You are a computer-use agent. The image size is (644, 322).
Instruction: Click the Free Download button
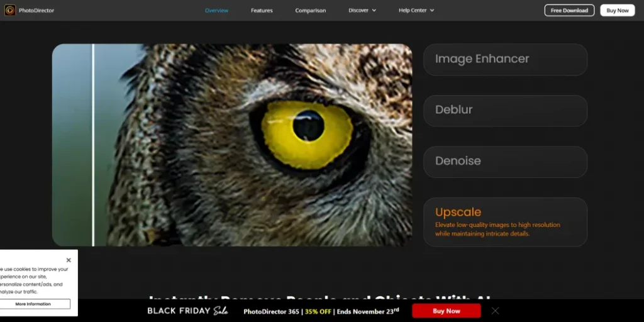click(569, 10)
